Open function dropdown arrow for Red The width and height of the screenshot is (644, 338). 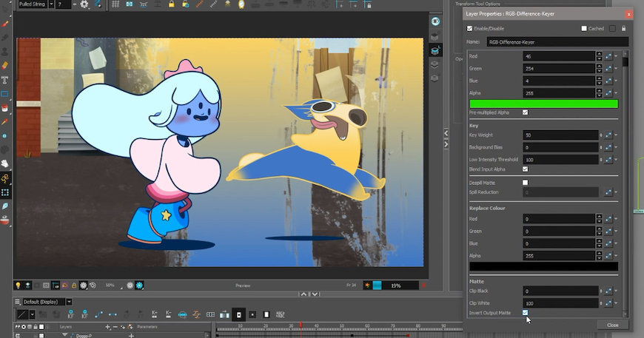[x=616, y=56]
